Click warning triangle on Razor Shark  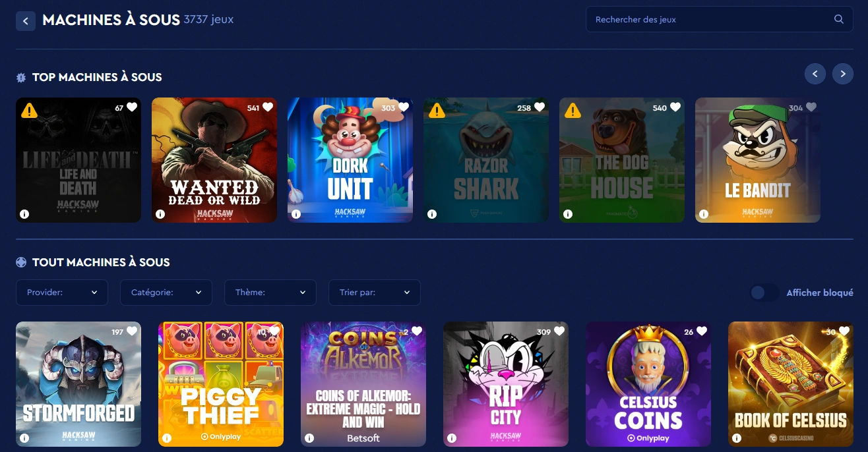click(x=437, y=111)
